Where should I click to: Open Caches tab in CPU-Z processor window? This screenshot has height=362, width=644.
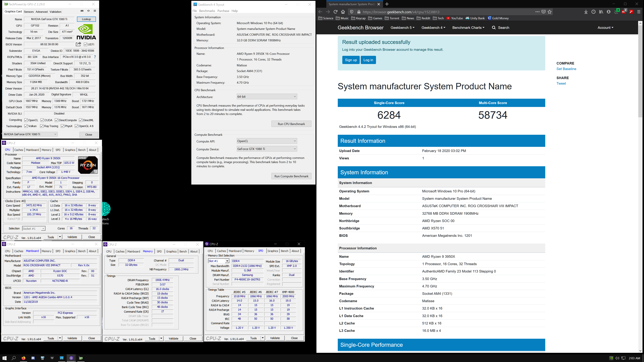[x=18, y=150]
